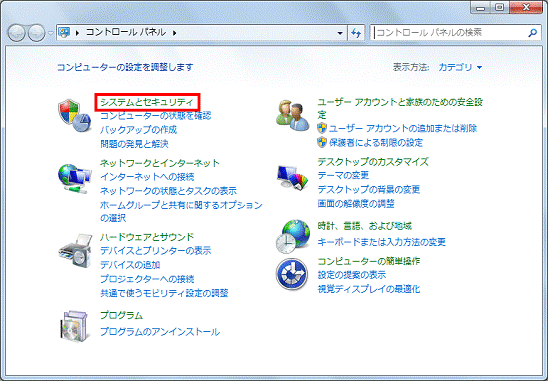Click the Control Panel icon in address bar
The width and height of the screenshot is (548, 381).
point(64,33)
